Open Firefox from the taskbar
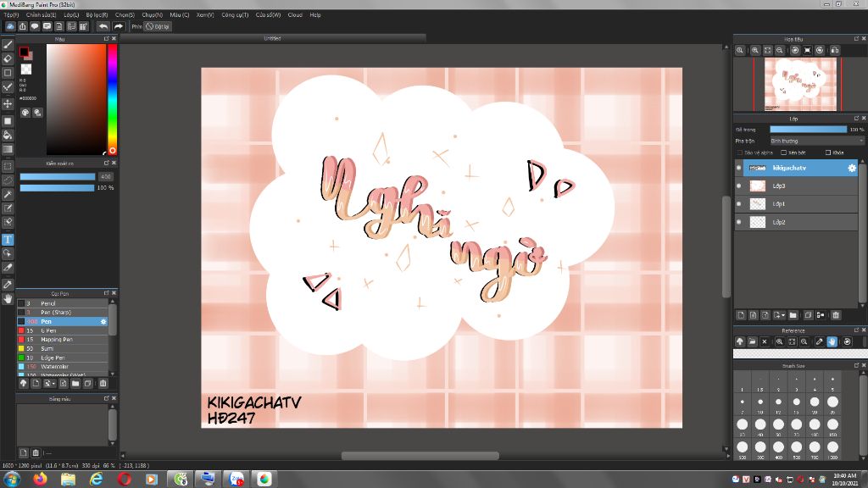The image size is (868, 488). pyautogui.click(x=41, y=479)
